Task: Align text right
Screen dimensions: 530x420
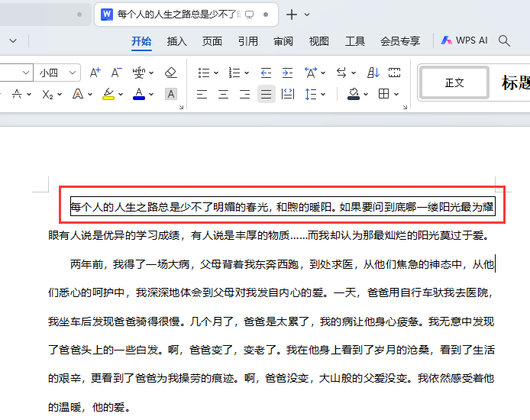Action: pyautogui.click(x=244, y=94)
